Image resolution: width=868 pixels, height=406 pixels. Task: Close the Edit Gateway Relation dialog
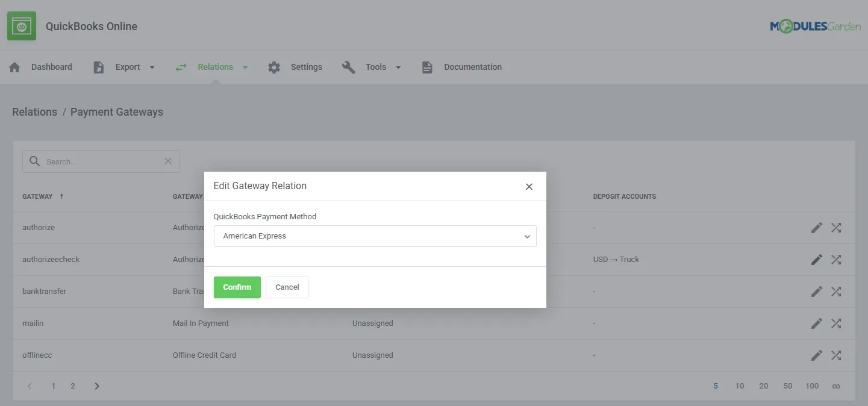(x=529, y=187)
